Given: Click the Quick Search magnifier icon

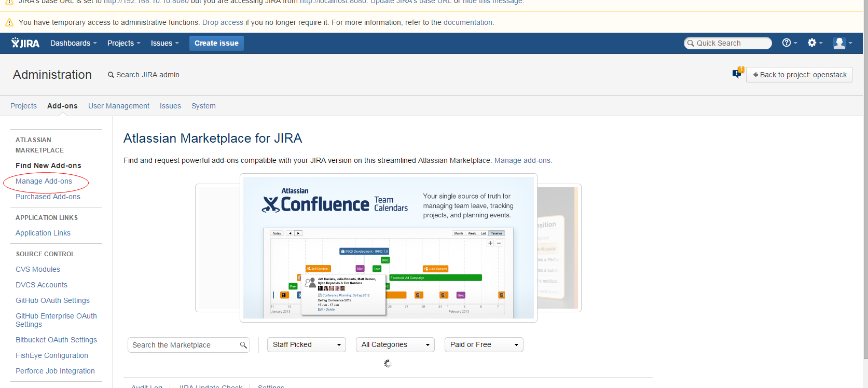Looking at the screenshot, I should click(x=690, y=43).
